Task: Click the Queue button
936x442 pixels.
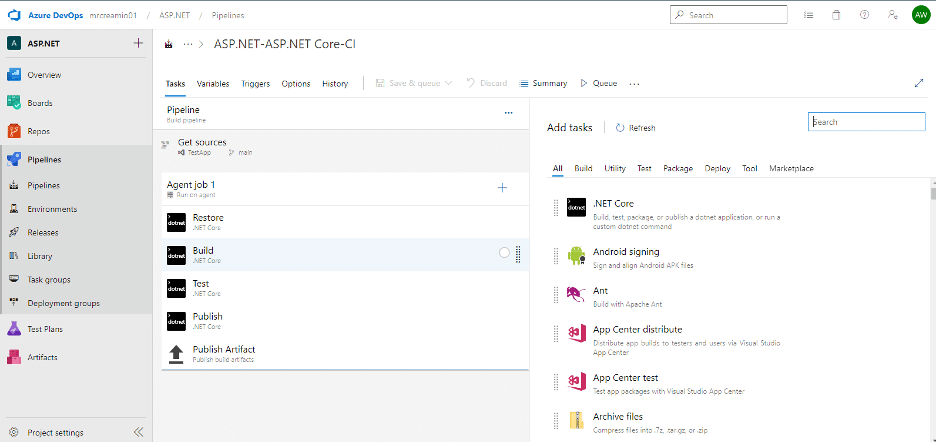Action: point(599,84)
